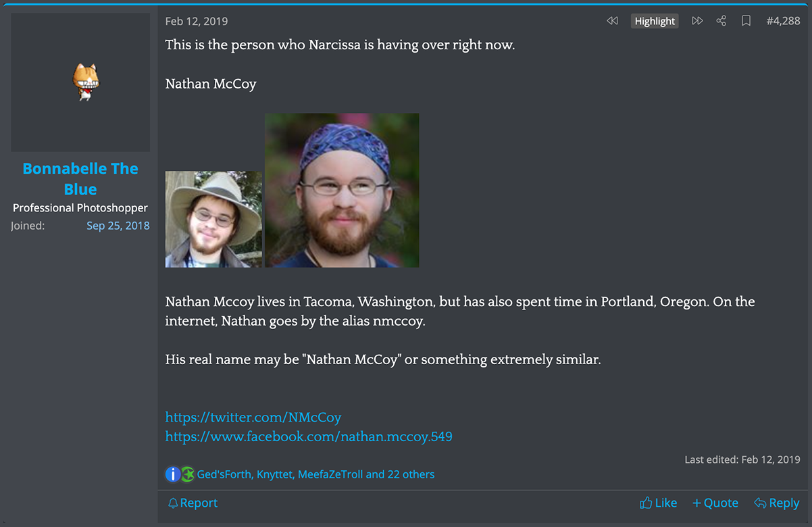The height and width of the screenshot is (527, 812).
Task: Open Bonnabelle The Blue's profile name
Action: [x=80, y=179]
